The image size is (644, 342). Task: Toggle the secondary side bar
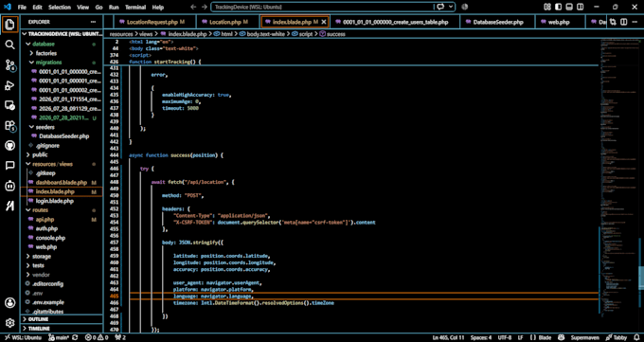pos(580,7)
